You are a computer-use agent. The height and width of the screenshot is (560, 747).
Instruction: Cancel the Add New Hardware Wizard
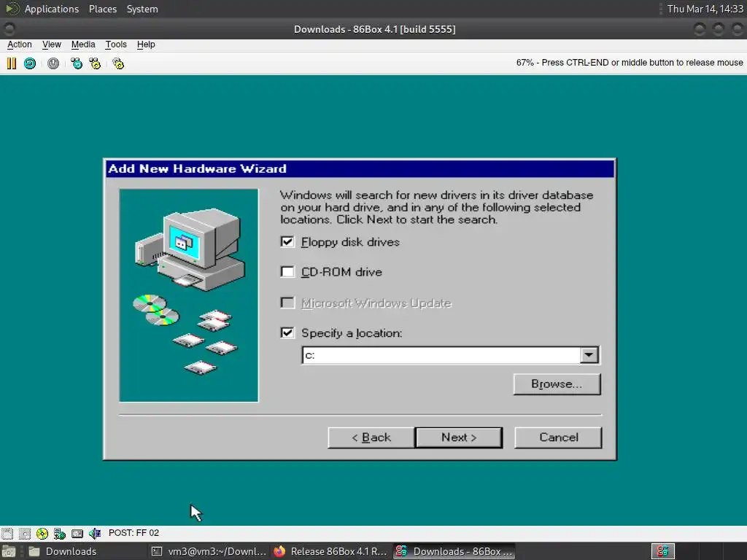click(x=558, y=437)
